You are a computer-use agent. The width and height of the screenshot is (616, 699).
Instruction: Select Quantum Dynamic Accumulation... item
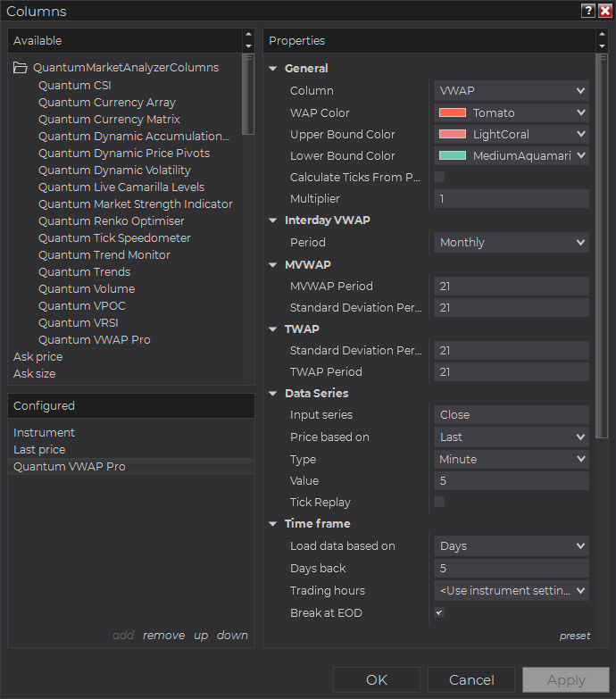pos(134,137)
